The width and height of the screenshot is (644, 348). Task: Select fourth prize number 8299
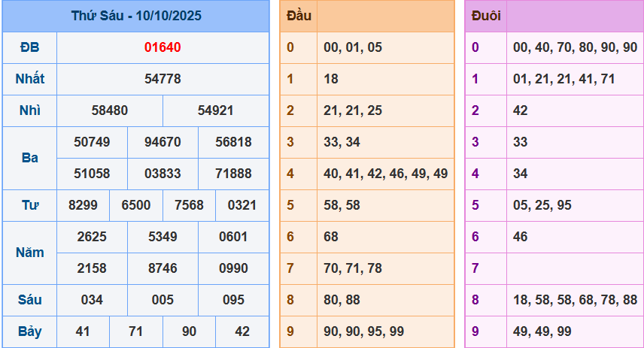click(83, 205)
